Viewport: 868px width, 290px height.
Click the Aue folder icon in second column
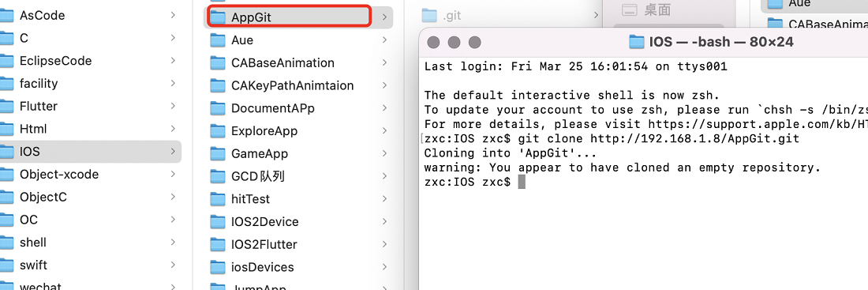pos(218,40)
